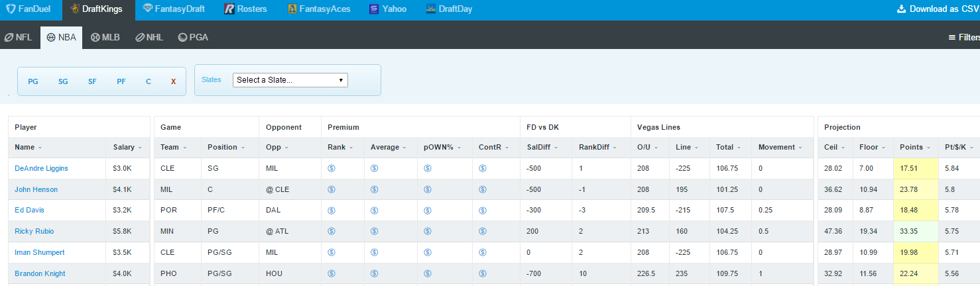Click premium Rank icon for DeAndre Liggins
980x286 pixels.
click(x=332, y=168)
